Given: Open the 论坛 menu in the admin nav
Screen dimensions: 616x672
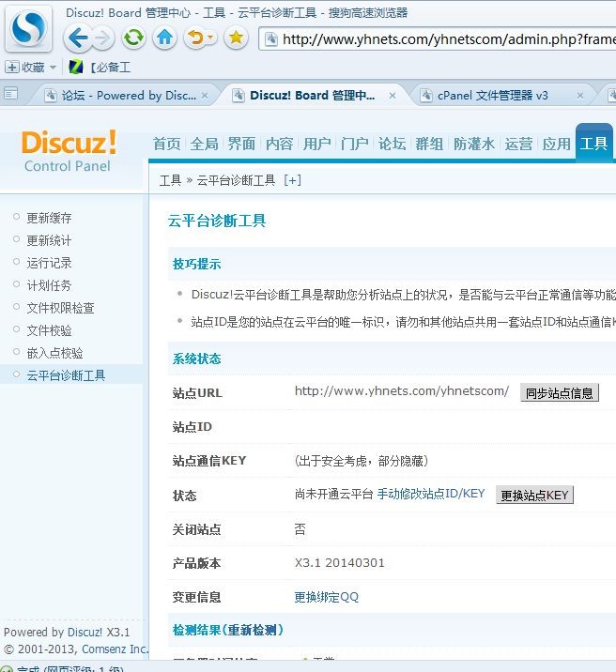Looking at the screenshot, I should (x=392, y=144).
